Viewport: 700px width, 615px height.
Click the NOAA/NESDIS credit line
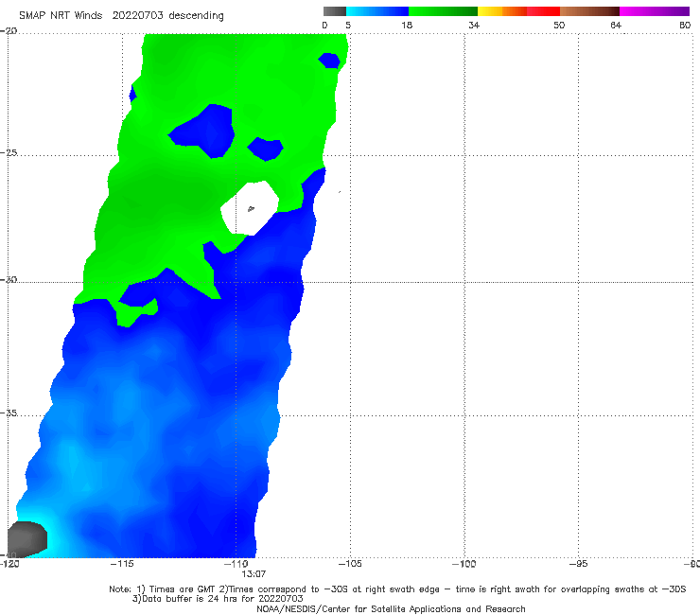tap(391, 609)
